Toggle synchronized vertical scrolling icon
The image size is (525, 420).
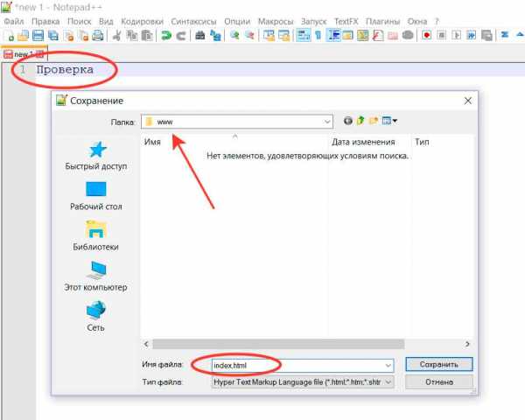coord(269,36)
